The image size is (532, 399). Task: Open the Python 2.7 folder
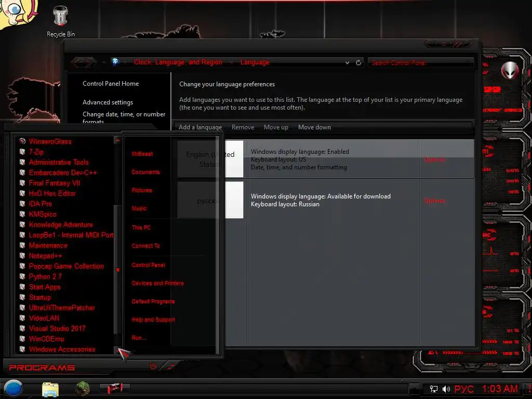click(45, 276)
